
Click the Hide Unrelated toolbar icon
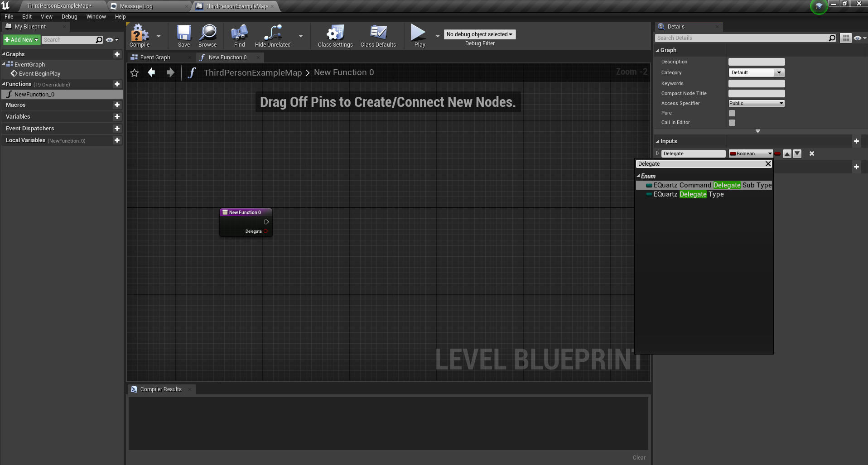pyautogui.click(x=272, y=35)
